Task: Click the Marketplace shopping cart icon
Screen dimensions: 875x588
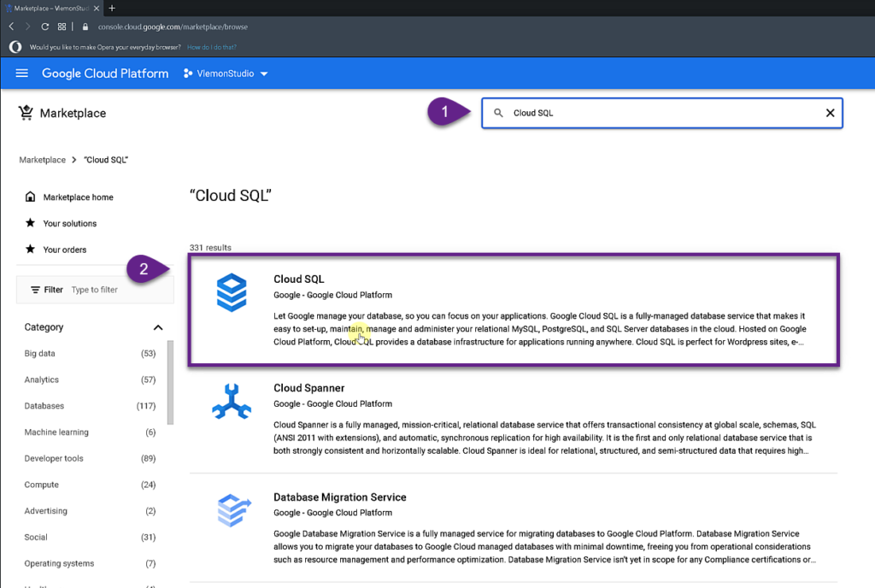Action: 26,113
